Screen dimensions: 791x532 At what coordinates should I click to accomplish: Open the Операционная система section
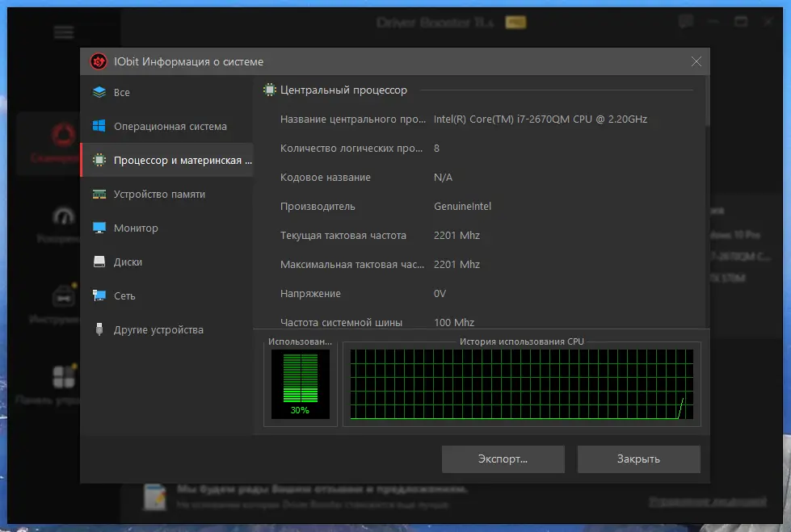tap(166, 126)
